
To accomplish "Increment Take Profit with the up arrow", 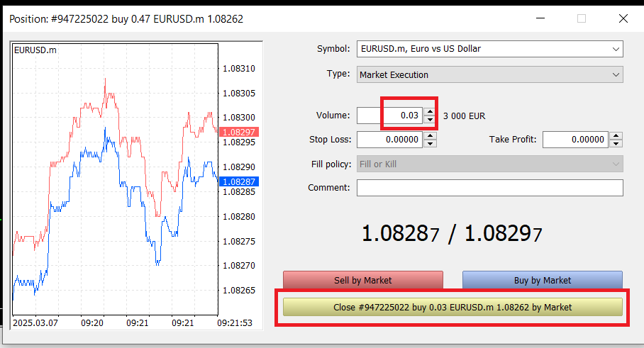I will [616, 136].
